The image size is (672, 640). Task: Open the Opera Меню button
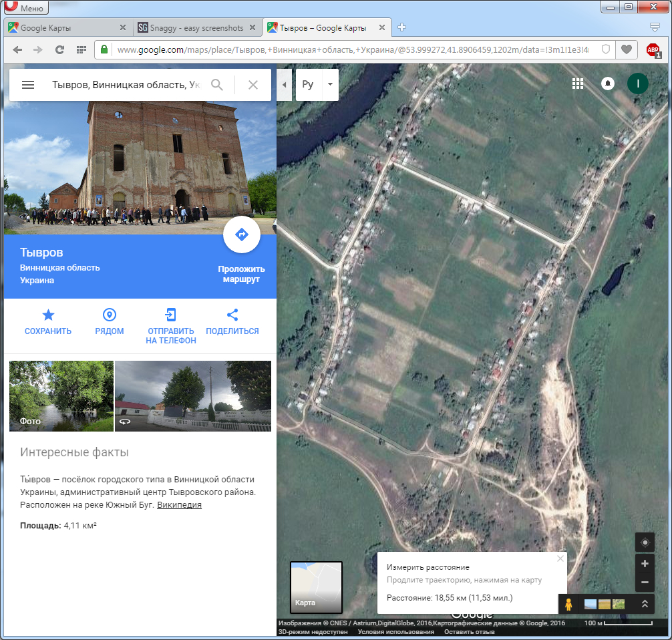click(25, 7)
